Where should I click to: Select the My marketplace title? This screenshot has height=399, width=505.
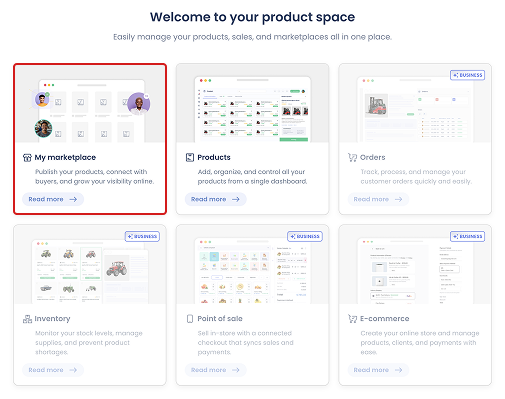click(65, 157)
